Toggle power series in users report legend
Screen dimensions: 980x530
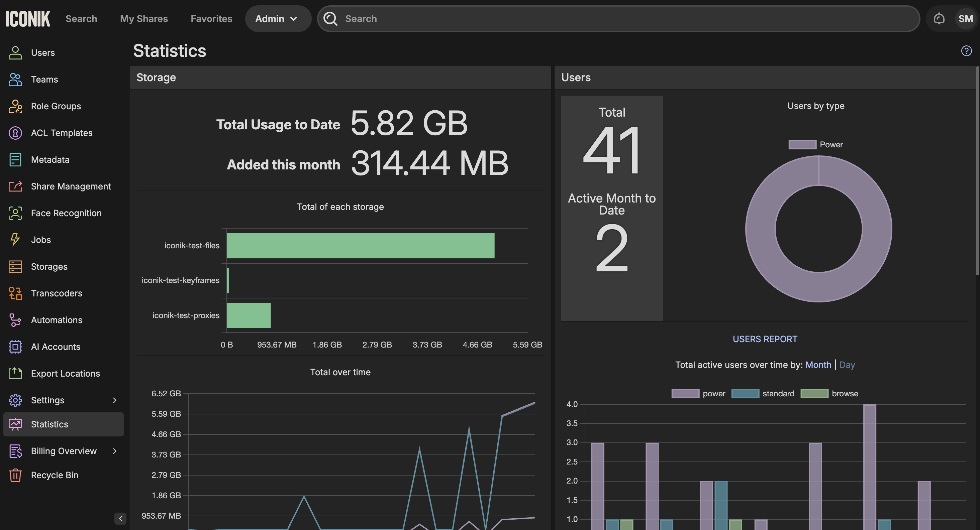[x=685, y=394]
